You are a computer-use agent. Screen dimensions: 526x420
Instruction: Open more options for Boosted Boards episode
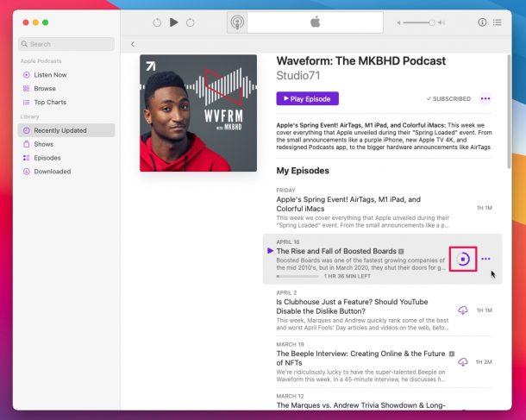tap(486, 259)
